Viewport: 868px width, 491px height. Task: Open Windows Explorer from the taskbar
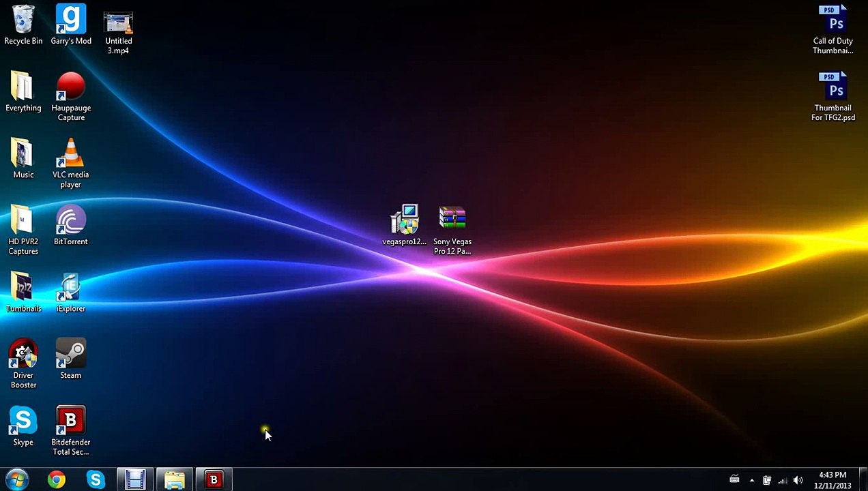pyautogui.click(x=175, y=480)
